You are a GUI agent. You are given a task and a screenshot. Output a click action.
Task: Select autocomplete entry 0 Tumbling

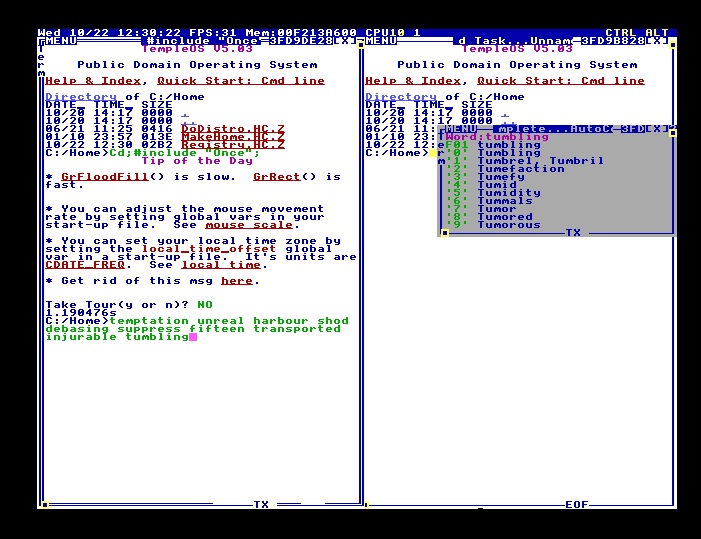[493, 153]
